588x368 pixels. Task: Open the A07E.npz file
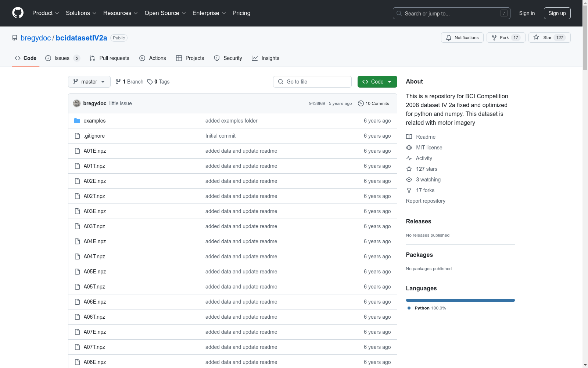tap(95, 332)
